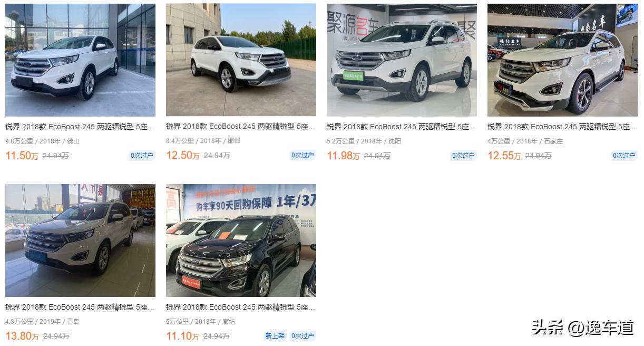The image size is (644, 346).
Task: Open the Handan white Edge car photo
Action: (241, 60)
